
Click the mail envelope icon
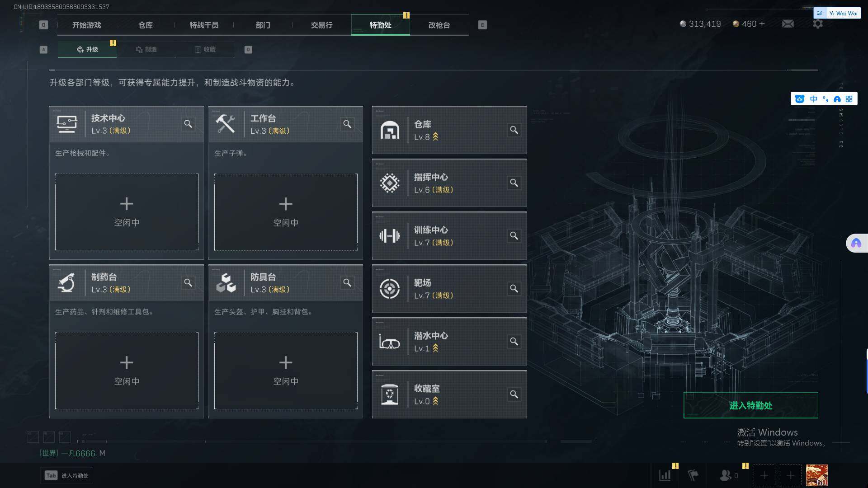pyautogui.click(x=788, y=23)
